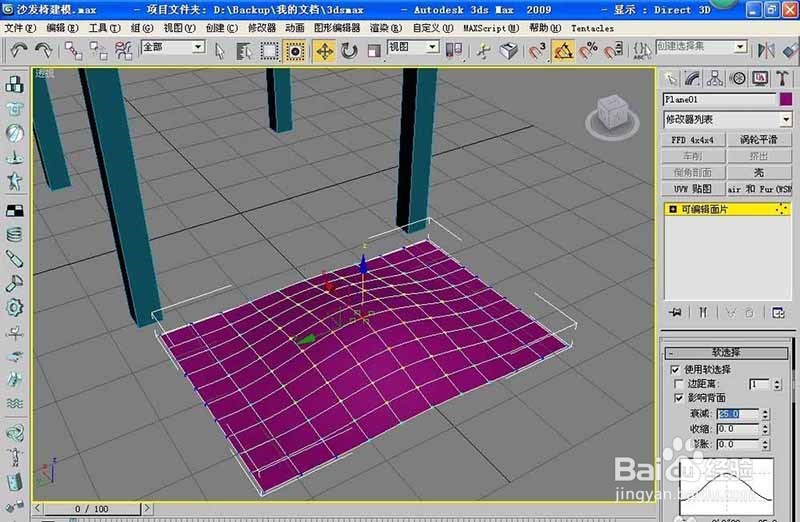Toggle the 使用软选择 checkbox
The height and width of the screenshot is (522, 800).
[675, 369]
